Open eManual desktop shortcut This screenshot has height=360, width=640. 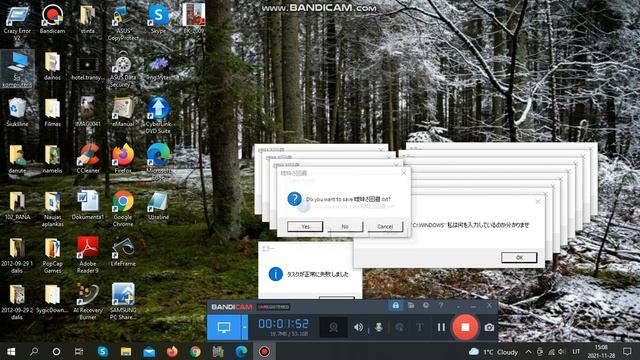point(123,112)
